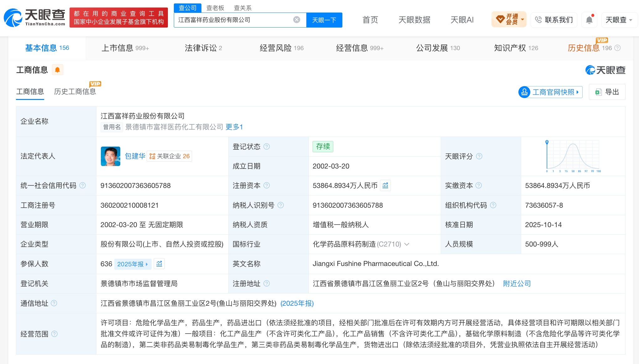Open 工商官网快照 snapshot button
639x364 pixels.
click(x=550, y=92)
